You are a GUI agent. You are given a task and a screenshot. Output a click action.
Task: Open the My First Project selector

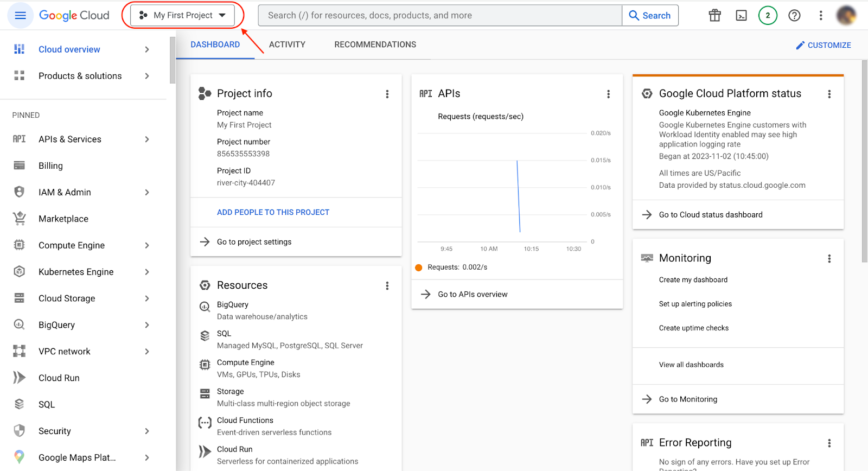[182, 16]
